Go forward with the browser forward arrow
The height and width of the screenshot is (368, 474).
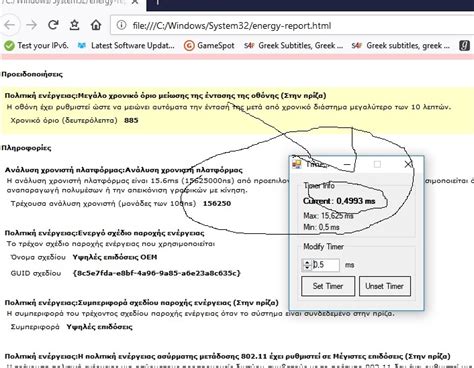click(31, 25)
